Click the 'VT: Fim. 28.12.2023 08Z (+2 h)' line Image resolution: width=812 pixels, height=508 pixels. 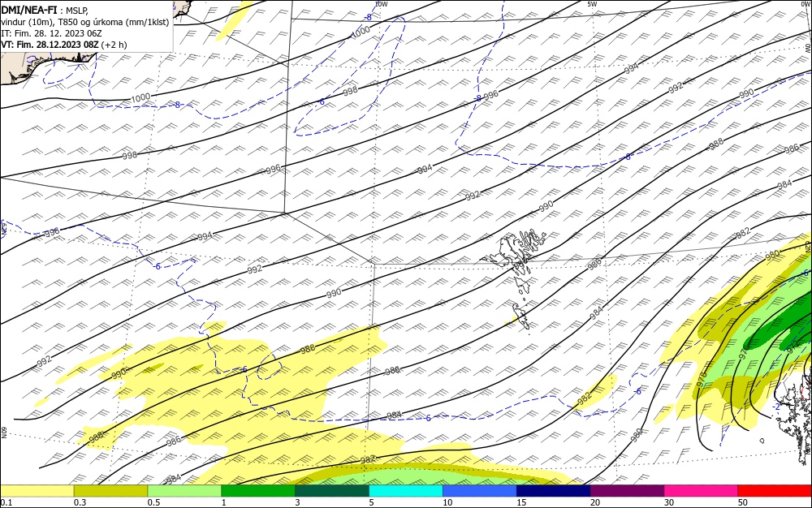pos(63,45)
